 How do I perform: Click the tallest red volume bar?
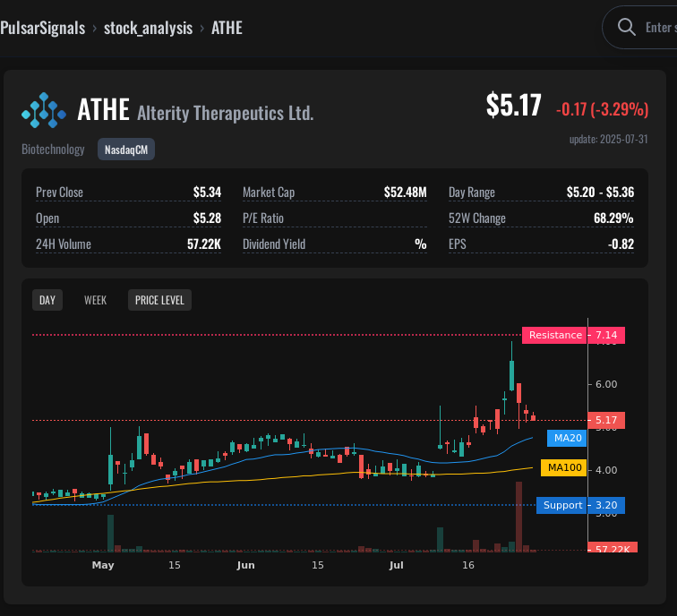(518, 517)
